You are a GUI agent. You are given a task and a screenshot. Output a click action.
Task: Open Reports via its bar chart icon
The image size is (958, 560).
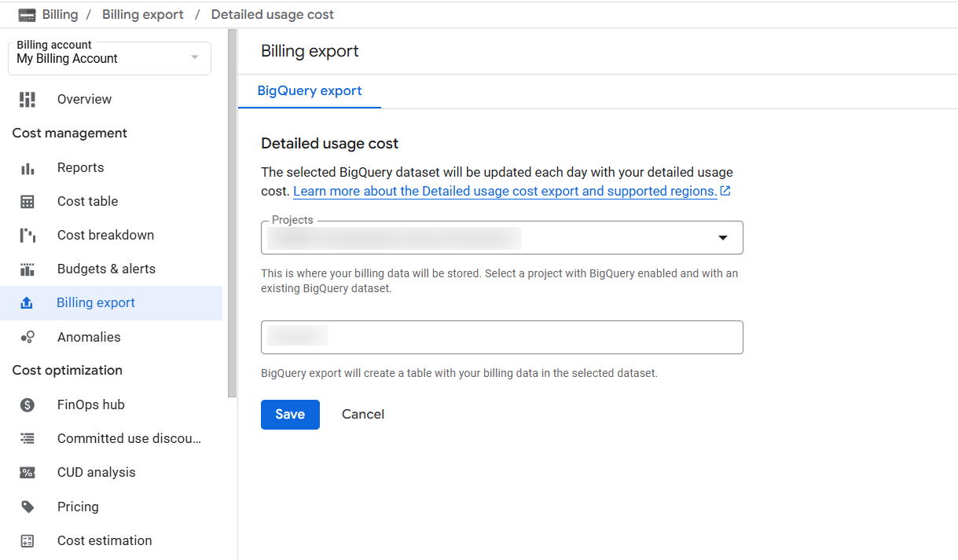coord(28,168)
